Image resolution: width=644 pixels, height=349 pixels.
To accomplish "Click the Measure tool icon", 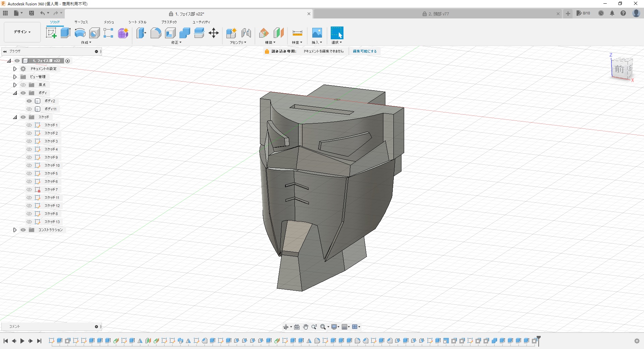I will (297, 33).
